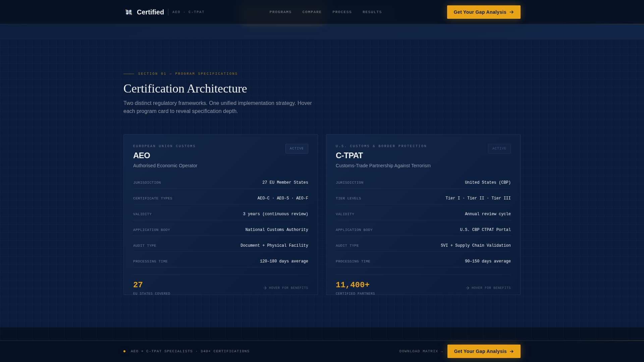This screenshot has height=362, width=644.
Task: Reveal benefits via HOVER FOR BENEFITS on C-TPAT card
Action: click(490, 288)
